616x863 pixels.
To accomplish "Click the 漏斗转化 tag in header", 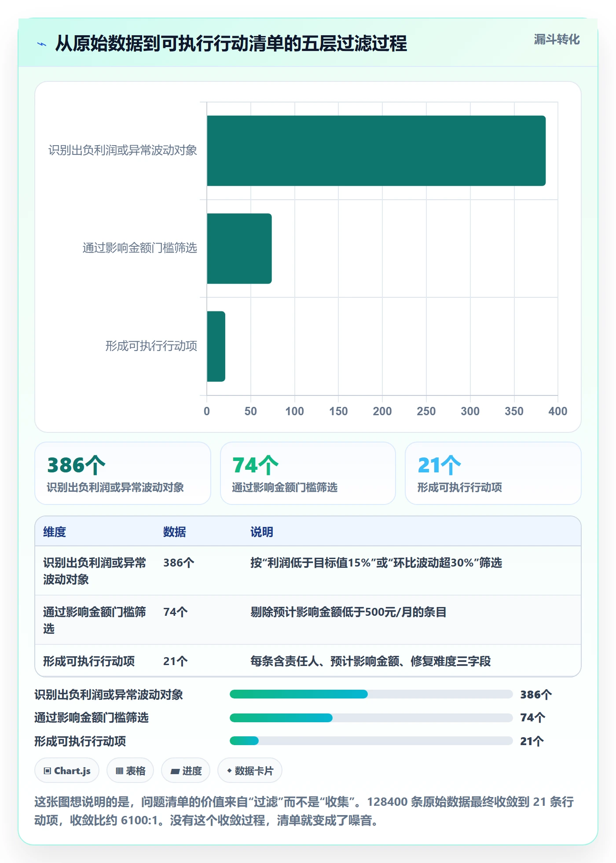I will pos(557,40).
